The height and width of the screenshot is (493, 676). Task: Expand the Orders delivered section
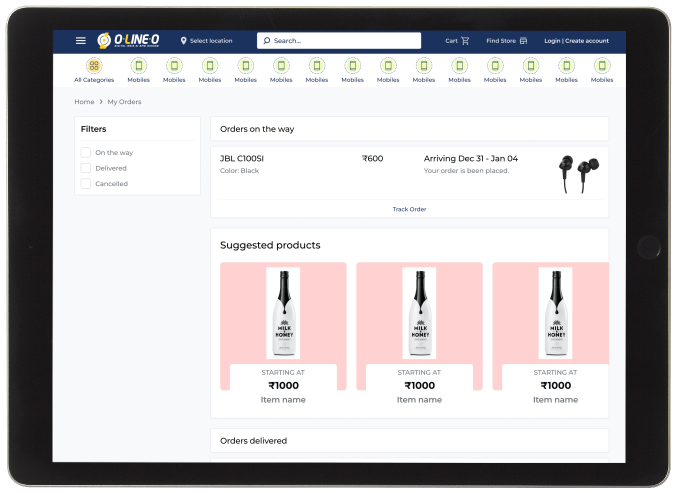point(410,440)
